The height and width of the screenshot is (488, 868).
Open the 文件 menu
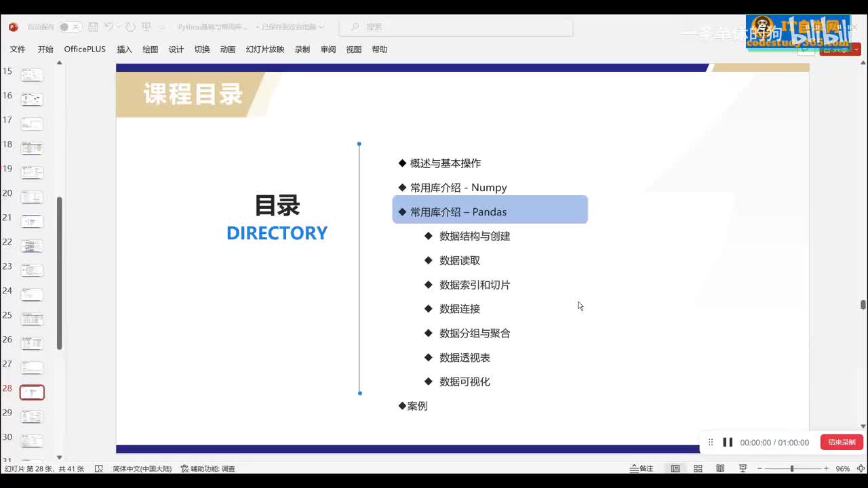[x=18, y=49]
